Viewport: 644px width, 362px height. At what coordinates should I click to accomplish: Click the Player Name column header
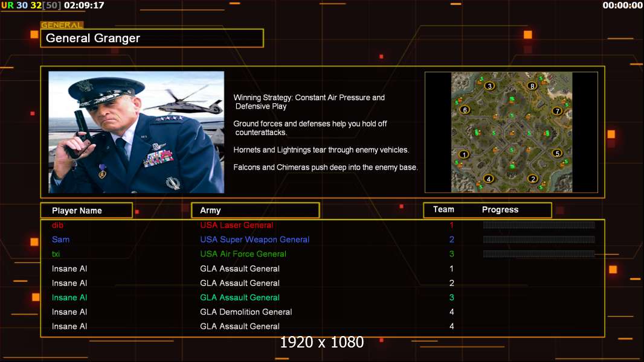pos(86,211)
